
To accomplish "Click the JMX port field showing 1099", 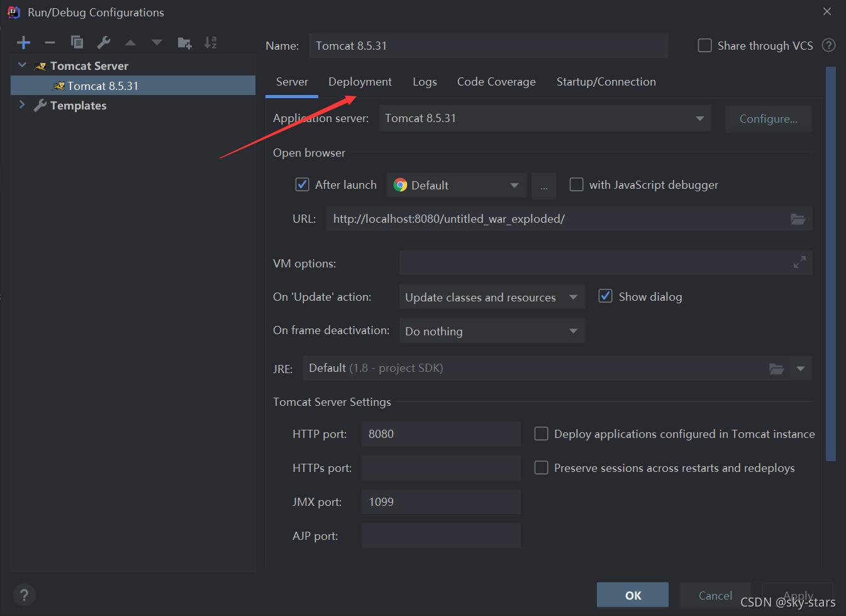I will pyautogui.click(x=441, y=502).
